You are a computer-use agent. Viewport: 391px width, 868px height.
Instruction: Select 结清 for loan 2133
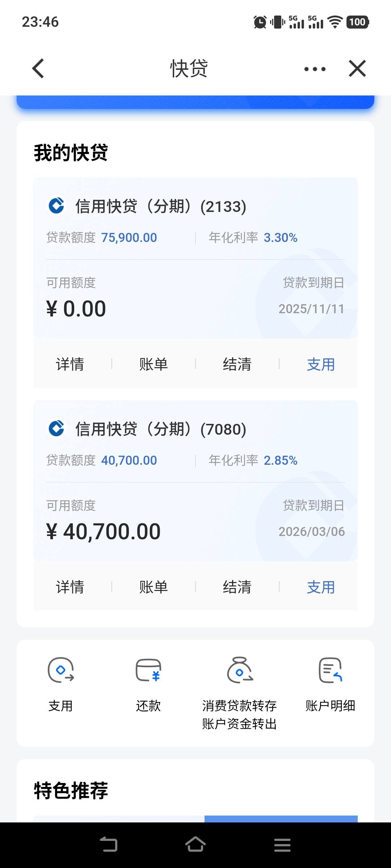[x=237, y=364]
